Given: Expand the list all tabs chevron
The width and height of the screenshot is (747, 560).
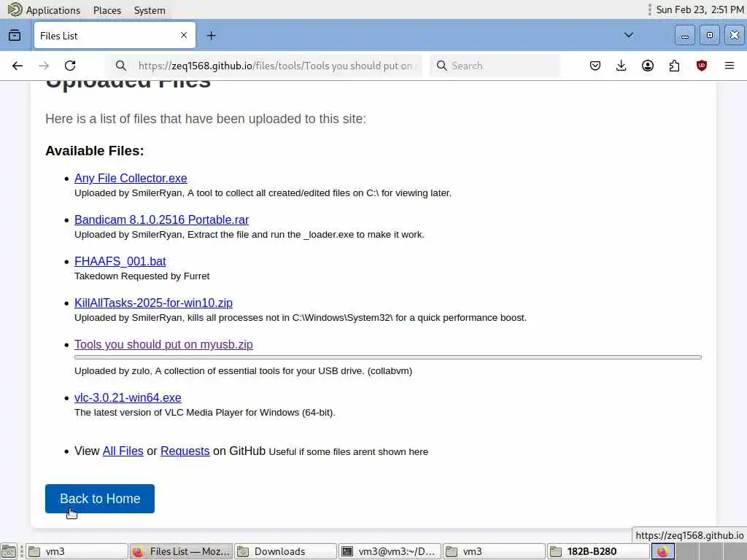Looking at the screenshot, I should click(x=629, y=35).
